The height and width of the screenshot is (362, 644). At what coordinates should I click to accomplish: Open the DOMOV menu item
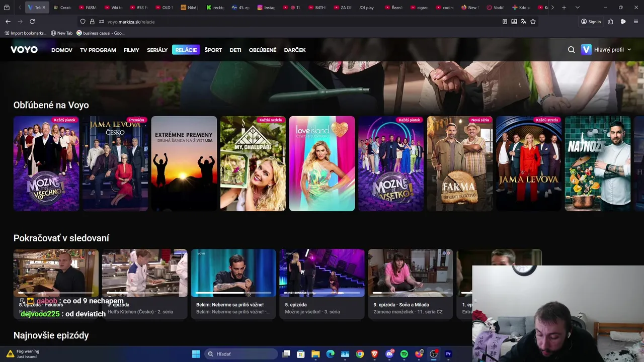click(x=62, y=50)
